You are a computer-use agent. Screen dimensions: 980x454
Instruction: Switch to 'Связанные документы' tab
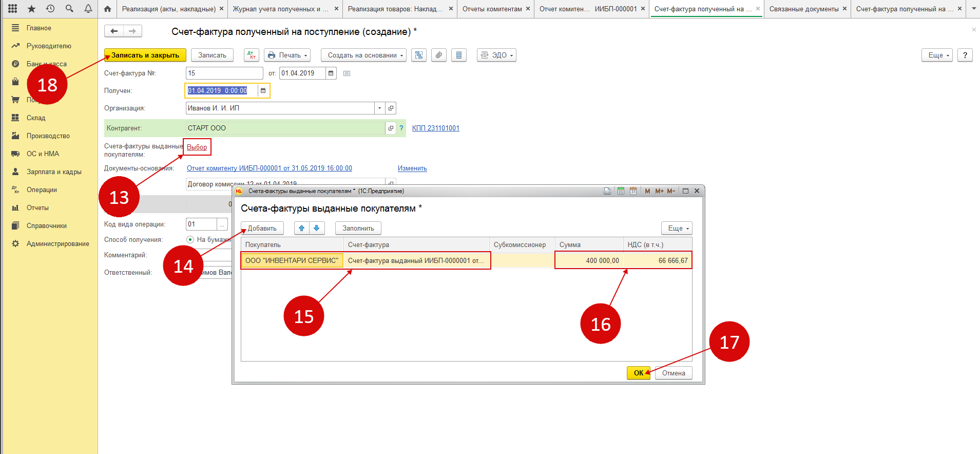click(804, 9)
